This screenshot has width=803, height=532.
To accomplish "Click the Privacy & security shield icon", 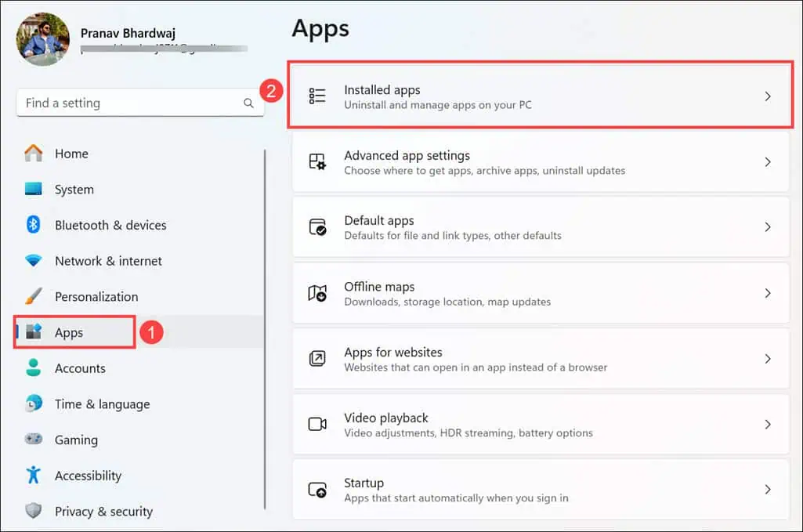I will point(33,511).
